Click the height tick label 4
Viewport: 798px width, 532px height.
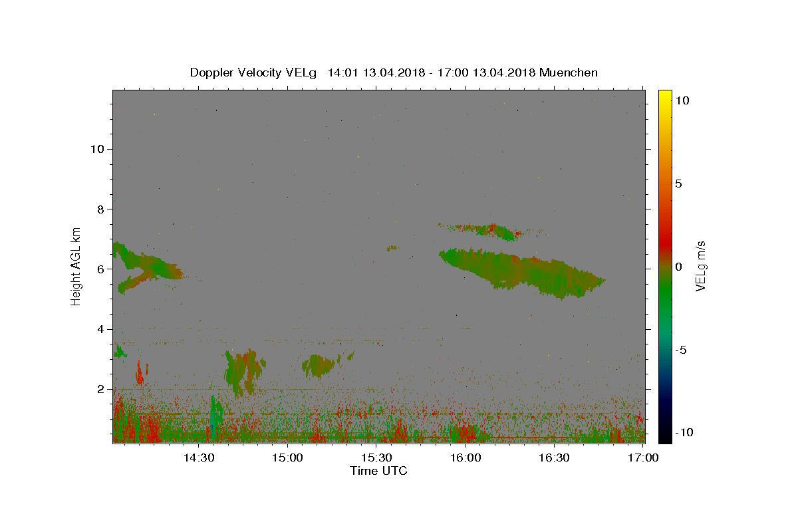[100, 329]
